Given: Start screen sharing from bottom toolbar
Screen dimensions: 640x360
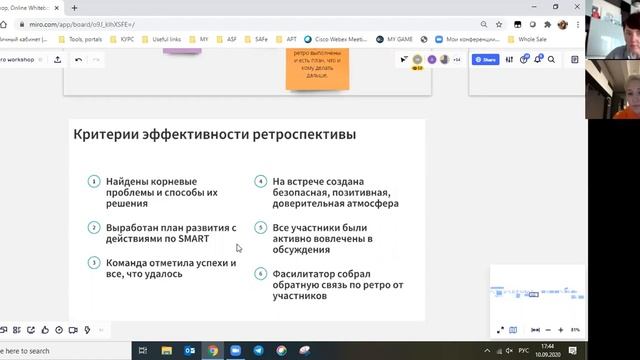Looking at the screenshot, I should (31, 330).
